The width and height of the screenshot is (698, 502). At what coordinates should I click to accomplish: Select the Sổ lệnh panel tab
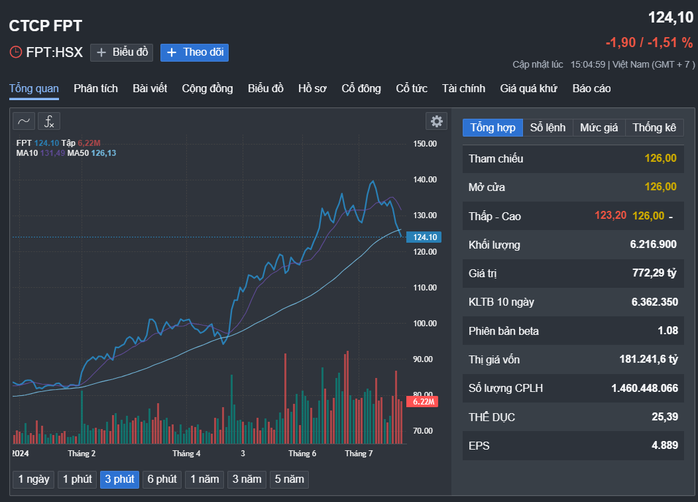[548, 128]
